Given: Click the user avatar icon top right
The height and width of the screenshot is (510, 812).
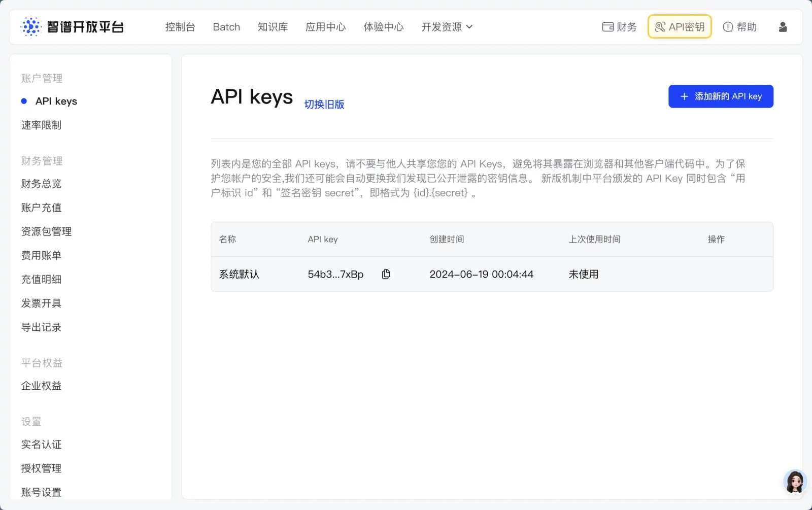Looking at the screenshot, I should [783, 27].
